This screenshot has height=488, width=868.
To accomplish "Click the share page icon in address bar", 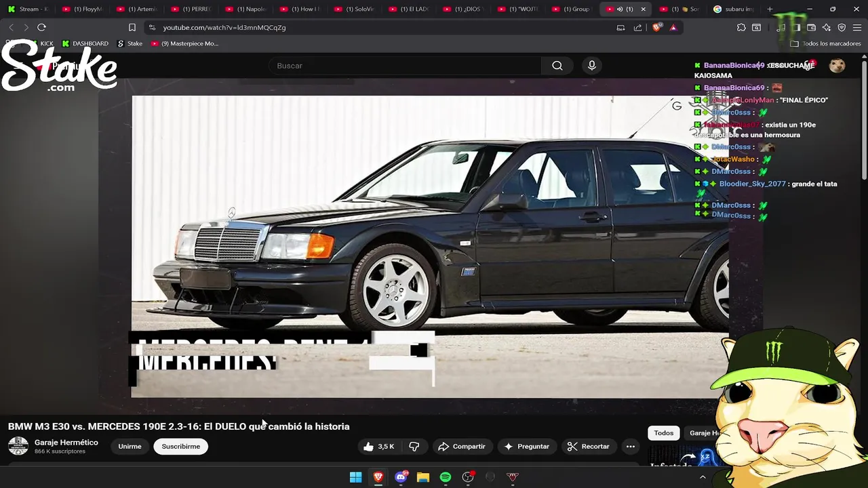I will pos(637,27).
